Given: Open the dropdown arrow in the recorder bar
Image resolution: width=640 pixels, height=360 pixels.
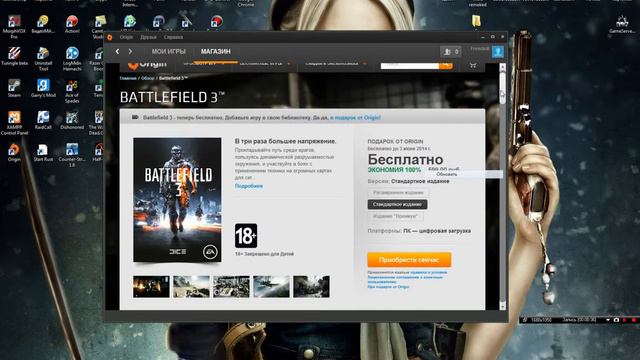Looking at the screenshot, I should 608,320.
